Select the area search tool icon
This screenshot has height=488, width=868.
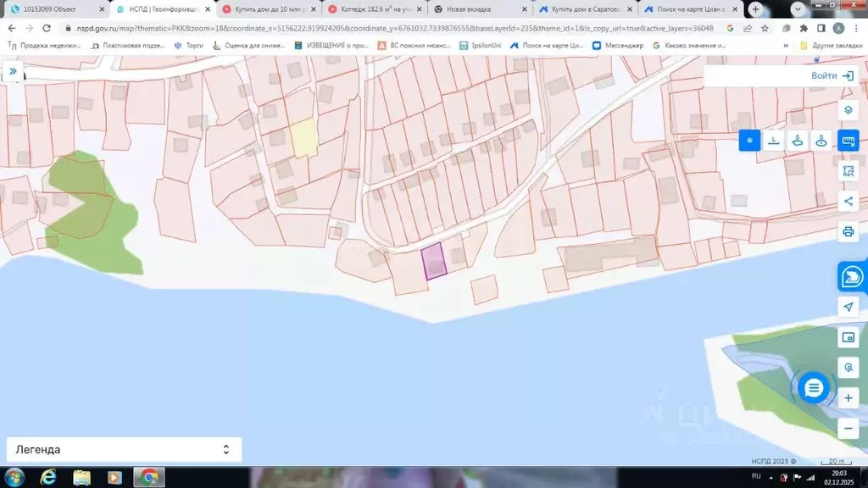pyautogui.click(x=848, y=171)
